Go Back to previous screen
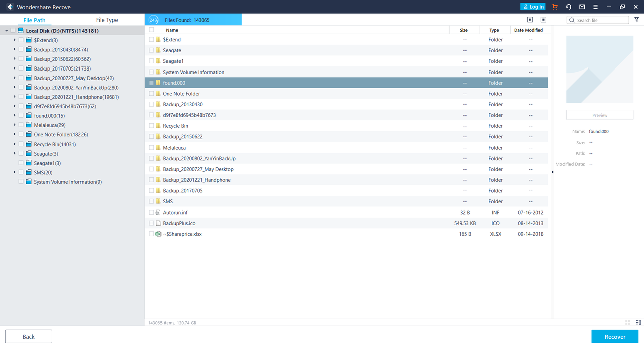The width and height of the screenshot is (644, 347). coord(29,337)
